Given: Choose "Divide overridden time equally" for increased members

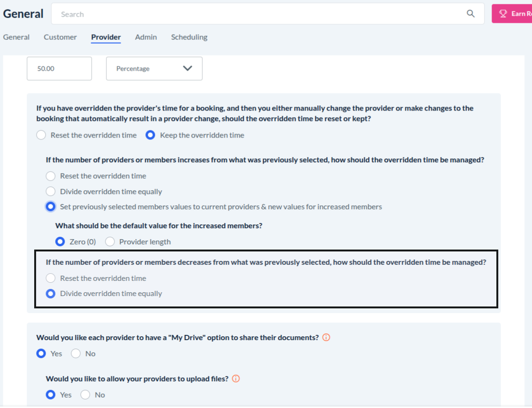Looking at the screenshot, I should coord(51,192).
